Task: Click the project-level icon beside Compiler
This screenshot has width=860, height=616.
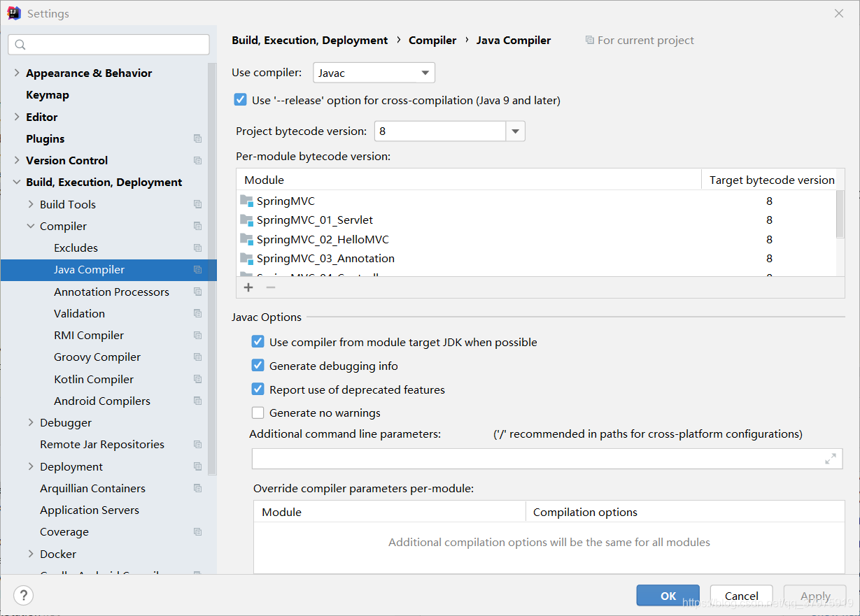Action: [x=197, y=226]
